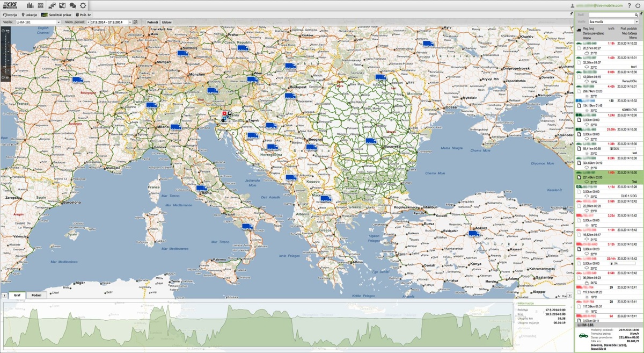The image size is (644, 353).
Task: Open the Pošt. br. postal code tab
Action: 83,15
